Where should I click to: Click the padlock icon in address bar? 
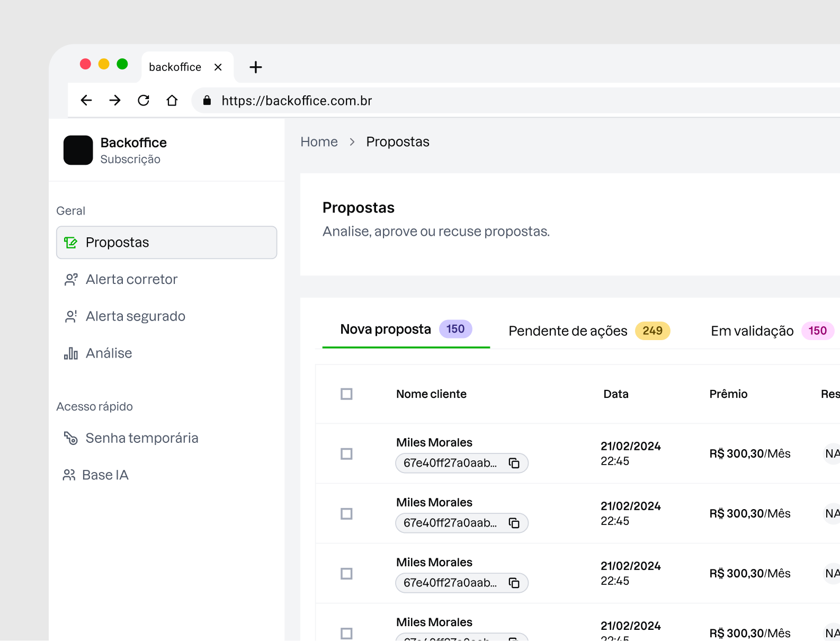[x=207, y=100]
